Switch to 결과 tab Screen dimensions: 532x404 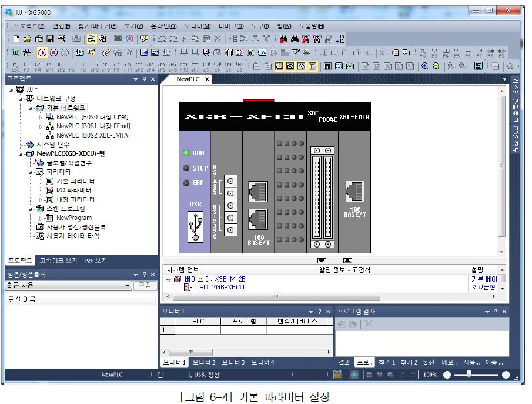coord(344,363)
